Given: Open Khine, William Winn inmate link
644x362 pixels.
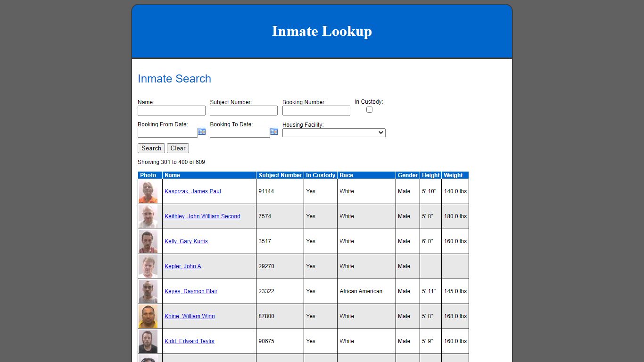Looking at the screenshot, I should [190, 316].
